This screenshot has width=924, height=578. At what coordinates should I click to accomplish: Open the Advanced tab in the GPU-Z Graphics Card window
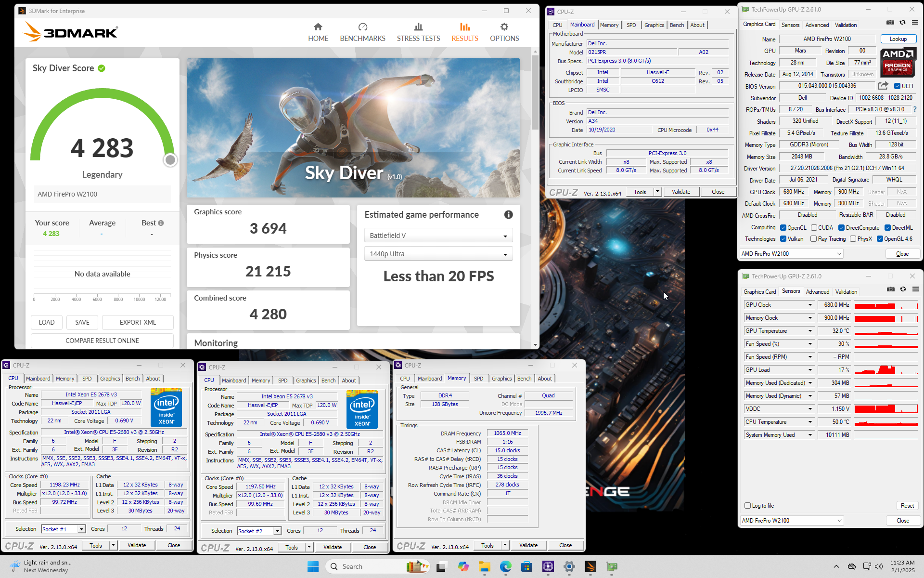pyautogui.click(x=817, y=25)
